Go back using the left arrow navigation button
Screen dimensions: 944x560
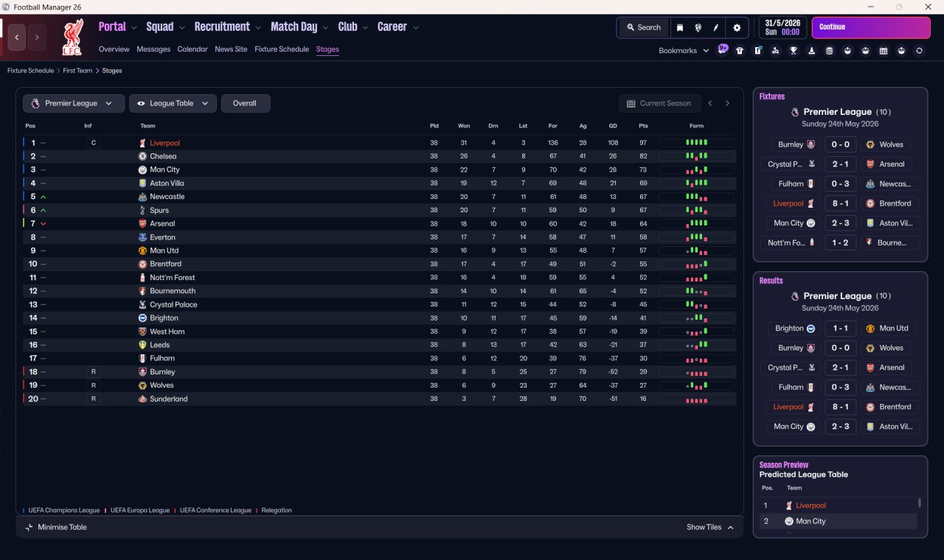click(17, 37)
